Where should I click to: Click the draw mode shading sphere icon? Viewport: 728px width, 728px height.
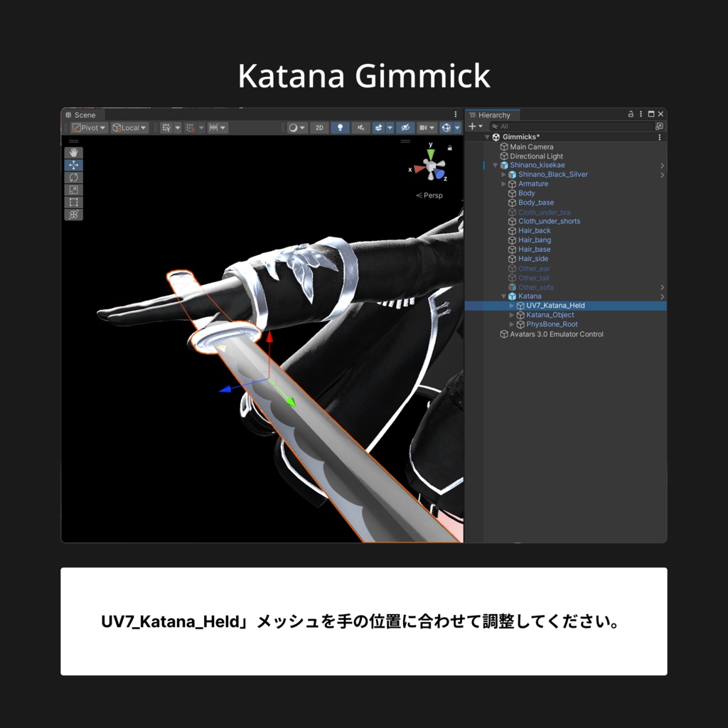[293, 128]
